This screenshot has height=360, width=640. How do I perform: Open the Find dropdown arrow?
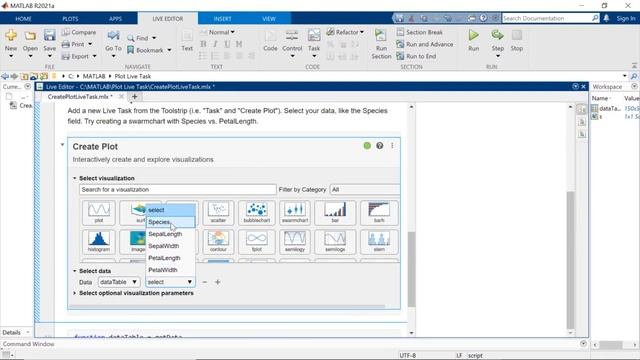[154, 38]
